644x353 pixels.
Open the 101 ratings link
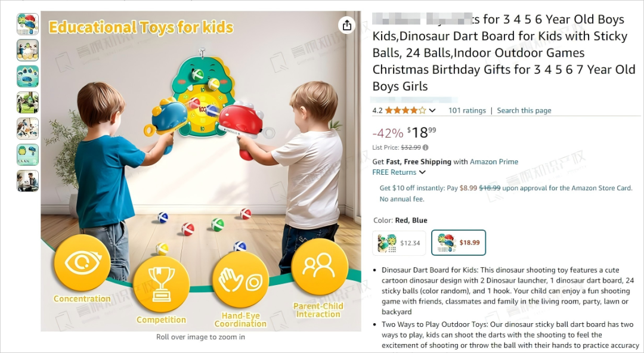click(467, 110)
